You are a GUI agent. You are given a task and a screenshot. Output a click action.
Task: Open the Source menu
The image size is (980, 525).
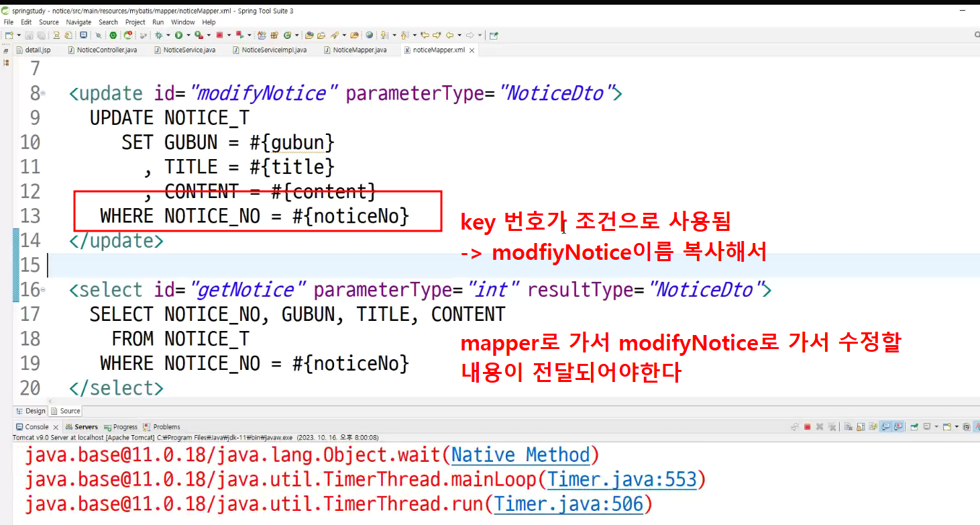click(x=49, y=22)
